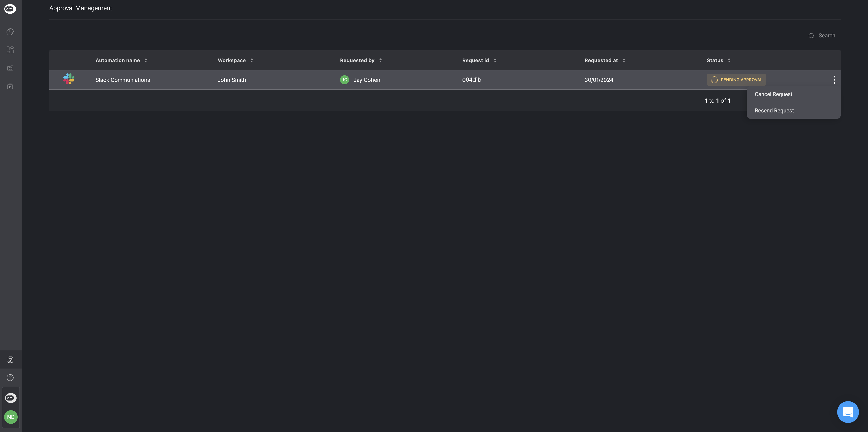Sort by Requested by column
Image resolution: width=868 pixels, height=432 pixels.
pyautogui.click(x=380, y=60)
